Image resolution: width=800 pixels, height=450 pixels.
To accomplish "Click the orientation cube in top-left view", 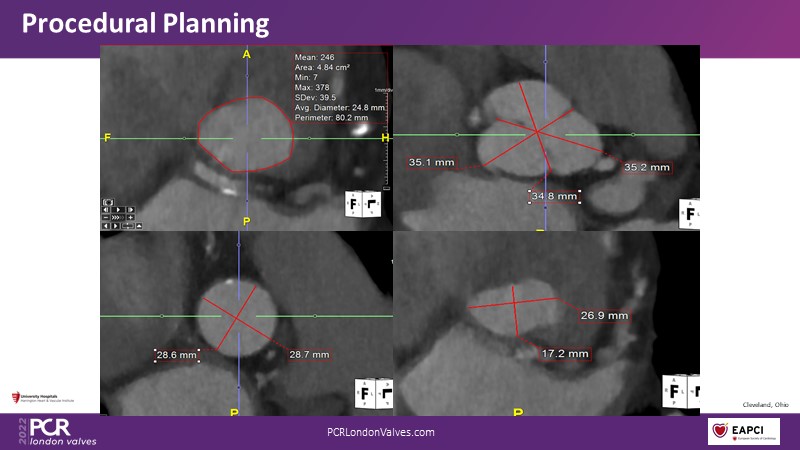I will pyautogui.click(x=363, y=203).
